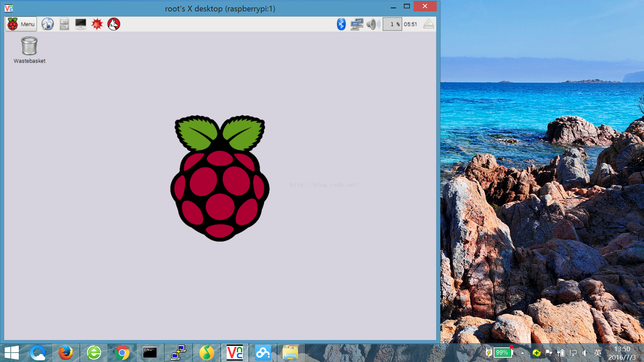The width and height of the screenshot is (644, 362).
Task: Click the 05:51 clock in Pi panel
Action: click(410, 24)
